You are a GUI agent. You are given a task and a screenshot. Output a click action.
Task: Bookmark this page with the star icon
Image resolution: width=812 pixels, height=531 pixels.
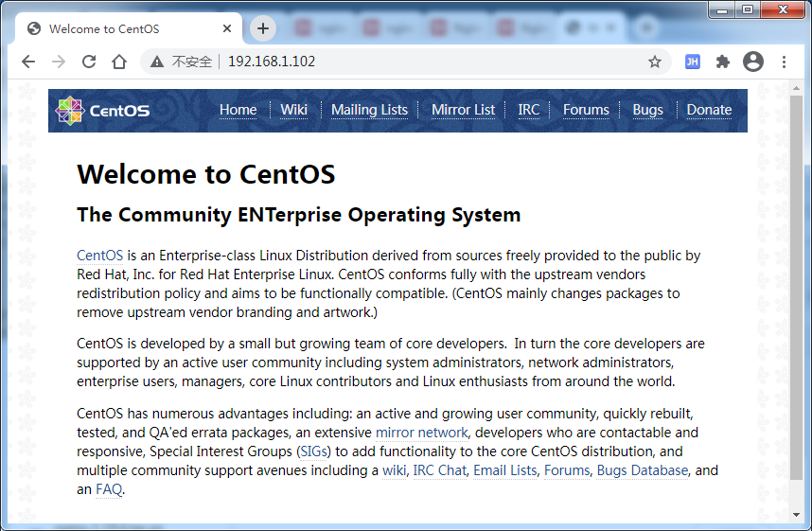click(x=655, y=62)
